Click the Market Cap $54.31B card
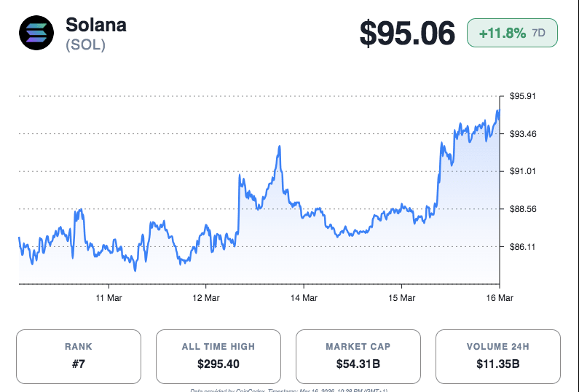579x392 pixels. coord(358,356)
